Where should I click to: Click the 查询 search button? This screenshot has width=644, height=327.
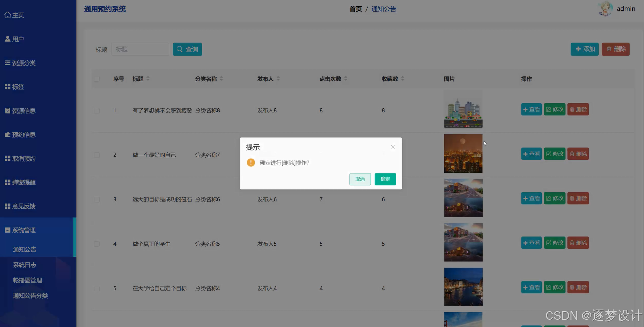(x=187, y=49)
